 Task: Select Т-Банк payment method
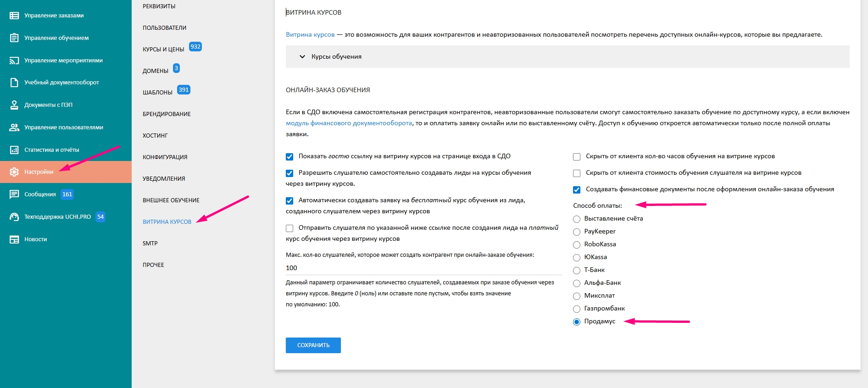[577, 271]
